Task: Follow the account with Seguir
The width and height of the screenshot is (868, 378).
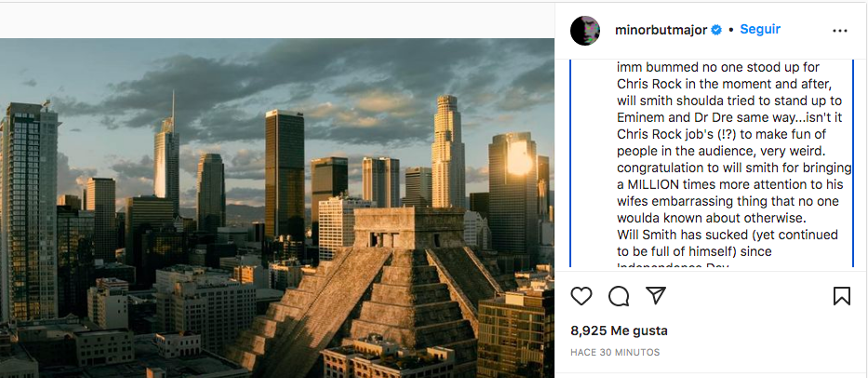Action: 760,30
